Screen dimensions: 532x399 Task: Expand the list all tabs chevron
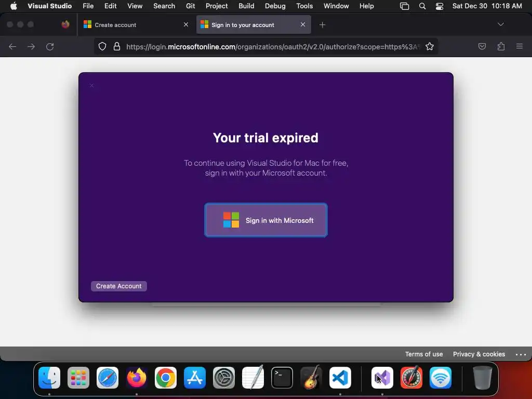pyautogui.click(x=500, y=24)
